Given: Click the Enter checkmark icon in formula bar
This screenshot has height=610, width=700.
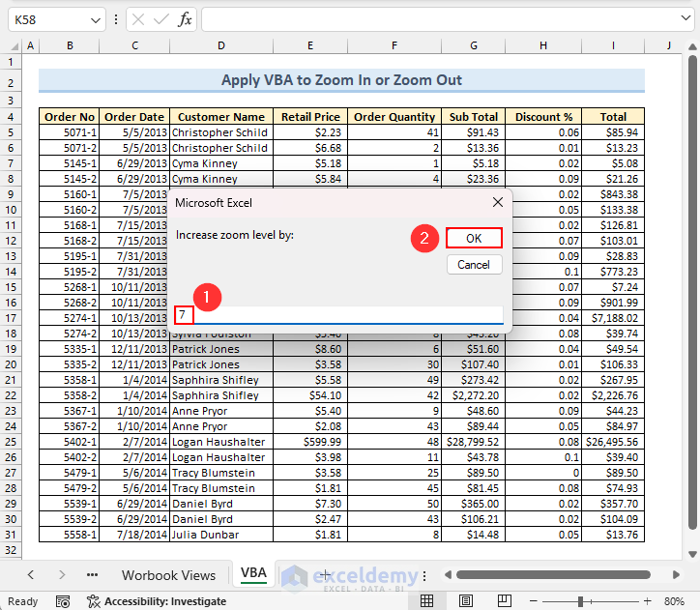Looking at the screenshot, I should coord(160,19).
